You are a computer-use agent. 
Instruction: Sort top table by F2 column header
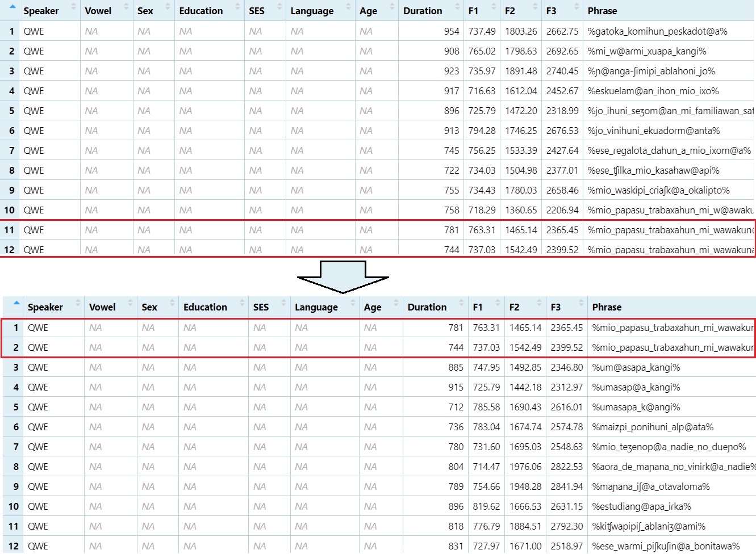[510, 11]
